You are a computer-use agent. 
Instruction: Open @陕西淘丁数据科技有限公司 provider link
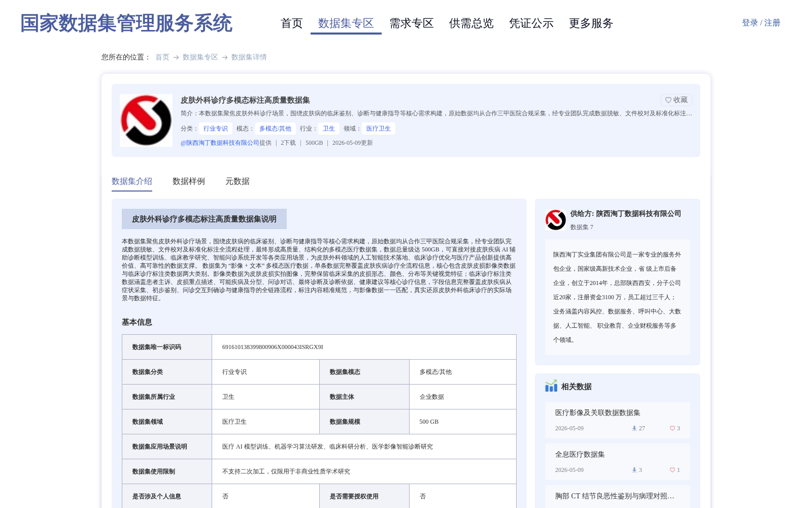220,143
